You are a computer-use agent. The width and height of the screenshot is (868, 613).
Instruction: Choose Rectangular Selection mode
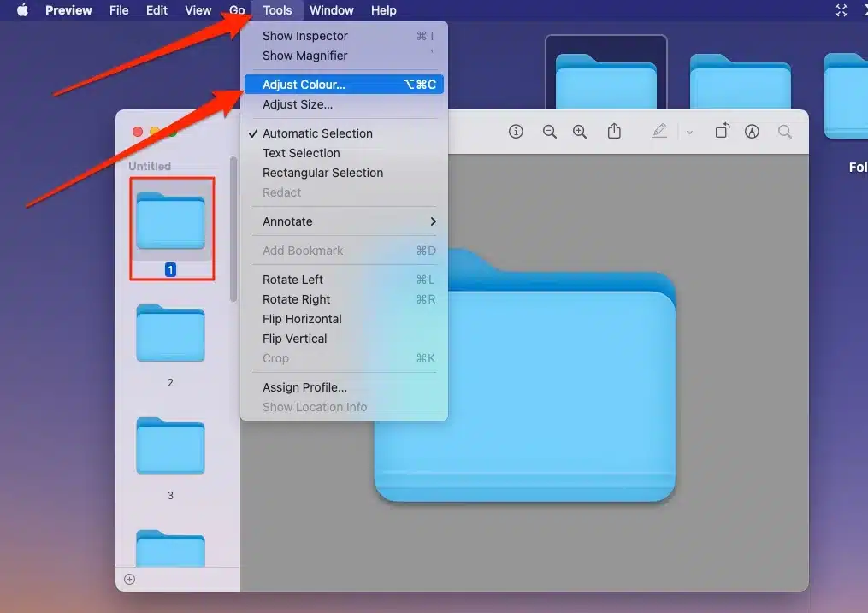tap(344, 174)
